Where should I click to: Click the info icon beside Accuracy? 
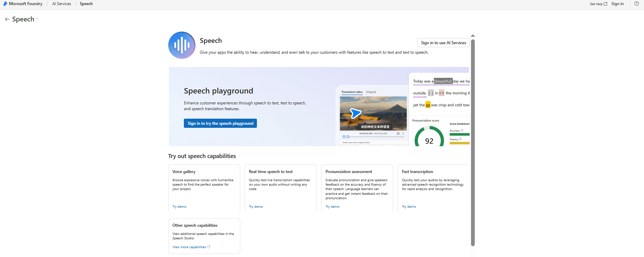tap(462, 131)
